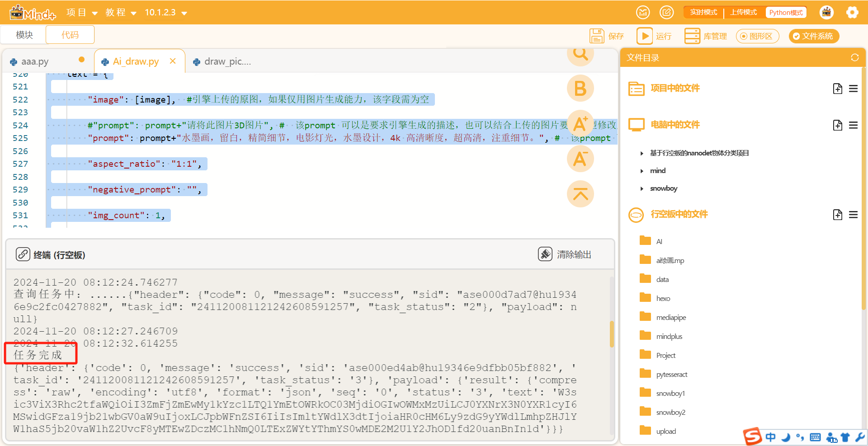Open the 10.1.2.3 connection dropdown
The height and width of the screenshot is (446, 868).
[166, 13]
